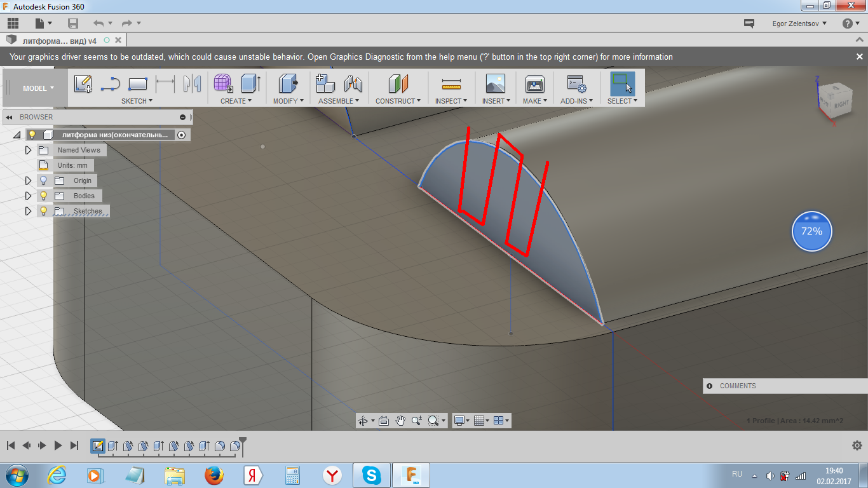
Task: Toggle visibility bulb for Sketches folder
Action: pos(44,211)
